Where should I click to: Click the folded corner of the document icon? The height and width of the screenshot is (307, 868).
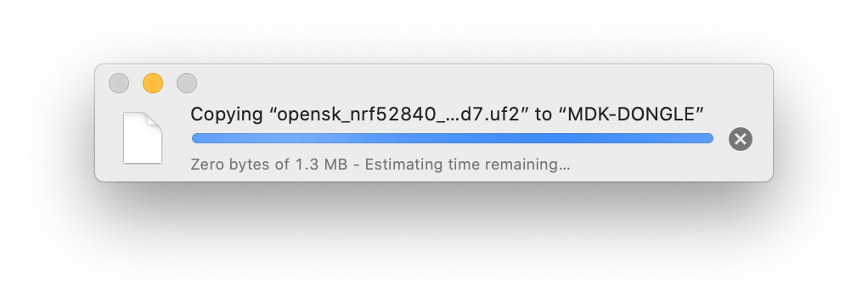tap(155, 120)
